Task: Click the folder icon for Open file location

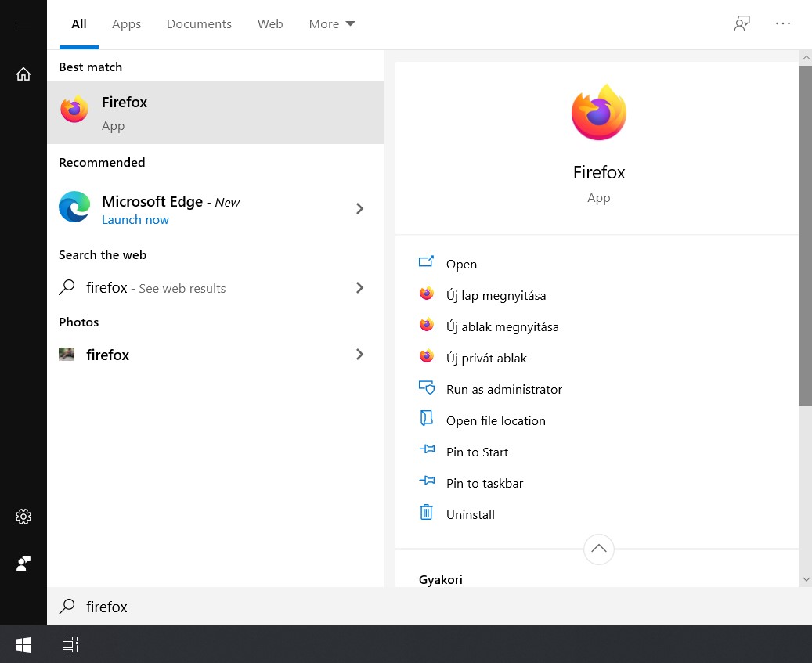Action: point(426,418)
